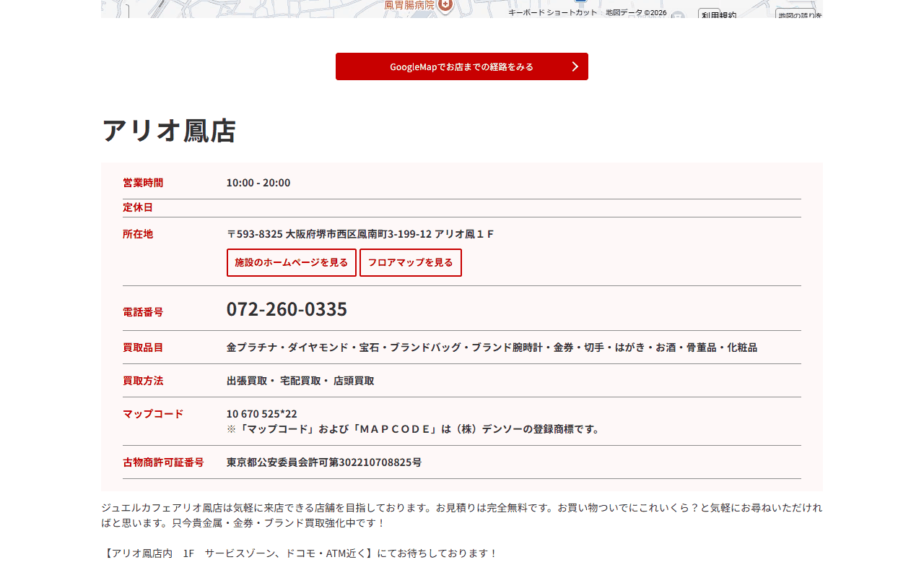Image resolution: width=924 pixels, height=578 pixels.
Task: Click the DENSO trademark note about MAPCODE
Action: (x=414, y=429)
